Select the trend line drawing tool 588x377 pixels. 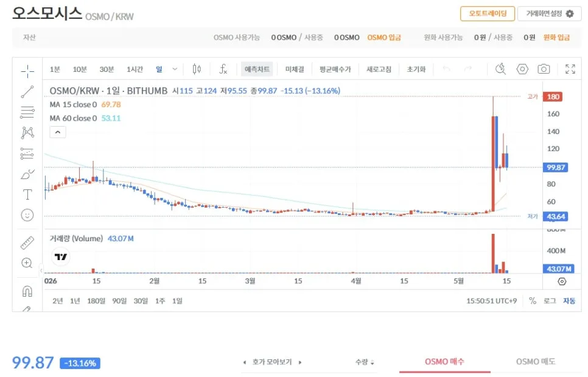[27, 91]
